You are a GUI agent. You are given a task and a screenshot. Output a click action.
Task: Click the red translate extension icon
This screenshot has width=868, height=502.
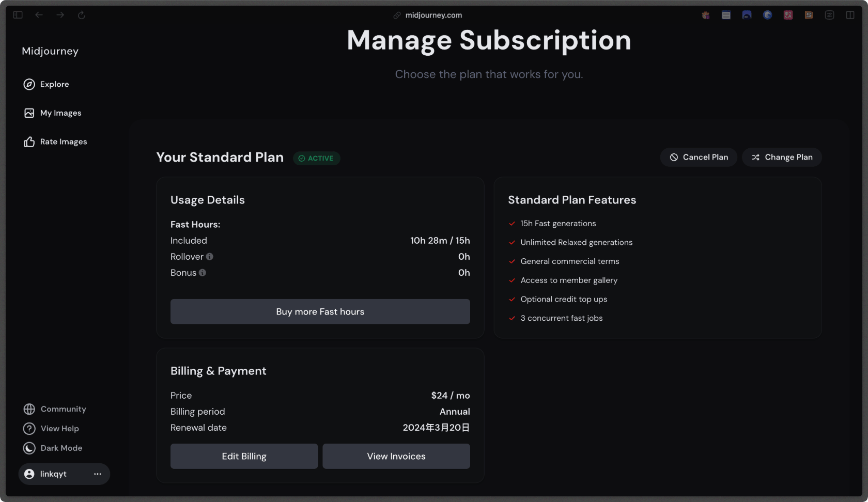(788, 15)
